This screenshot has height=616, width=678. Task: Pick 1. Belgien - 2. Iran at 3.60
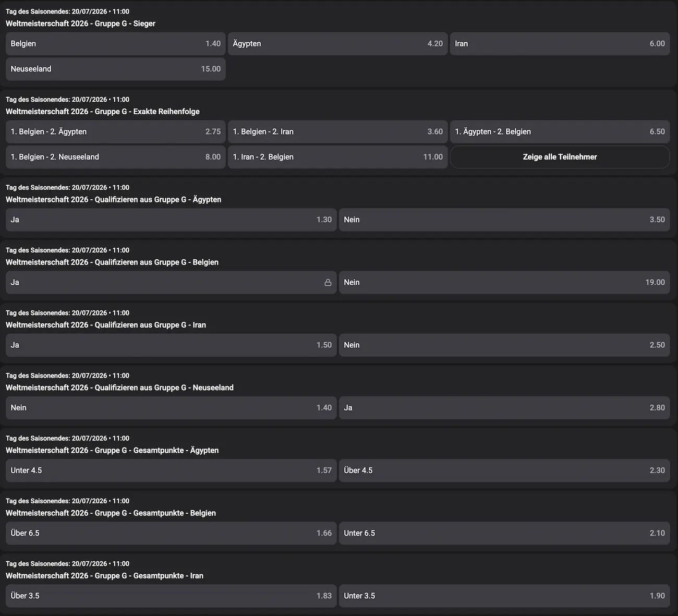coord(337,132)
